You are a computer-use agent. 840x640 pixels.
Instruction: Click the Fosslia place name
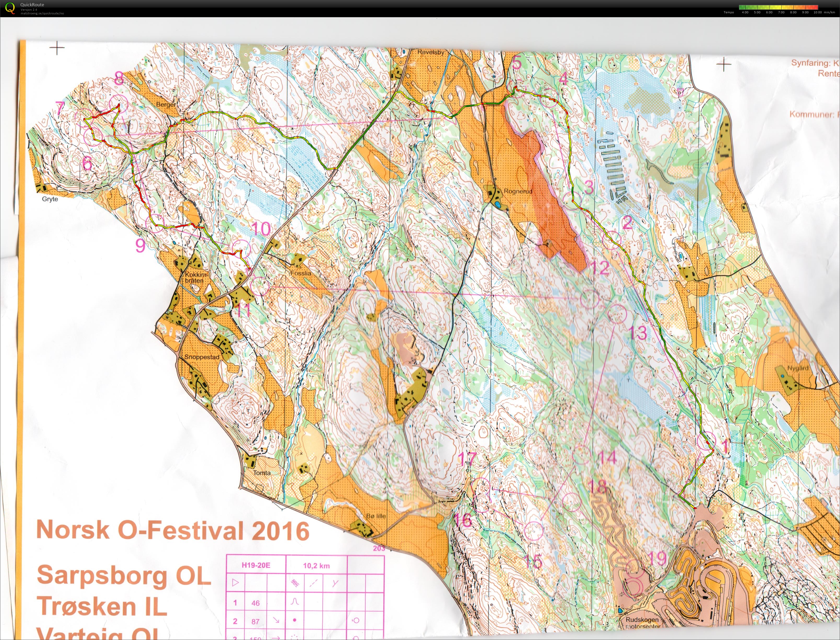click(x=301, y=273)
